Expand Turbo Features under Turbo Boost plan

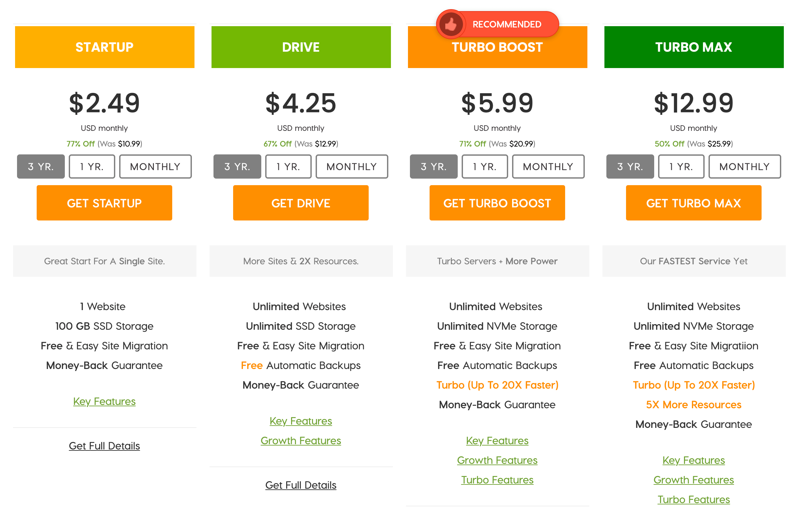[497, 480]
